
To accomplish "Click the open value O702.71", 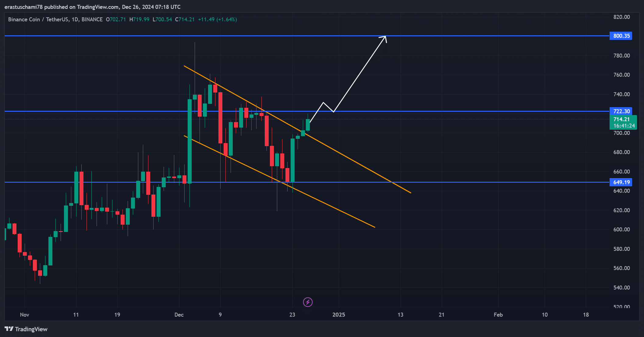I will [x=116, y=19].
